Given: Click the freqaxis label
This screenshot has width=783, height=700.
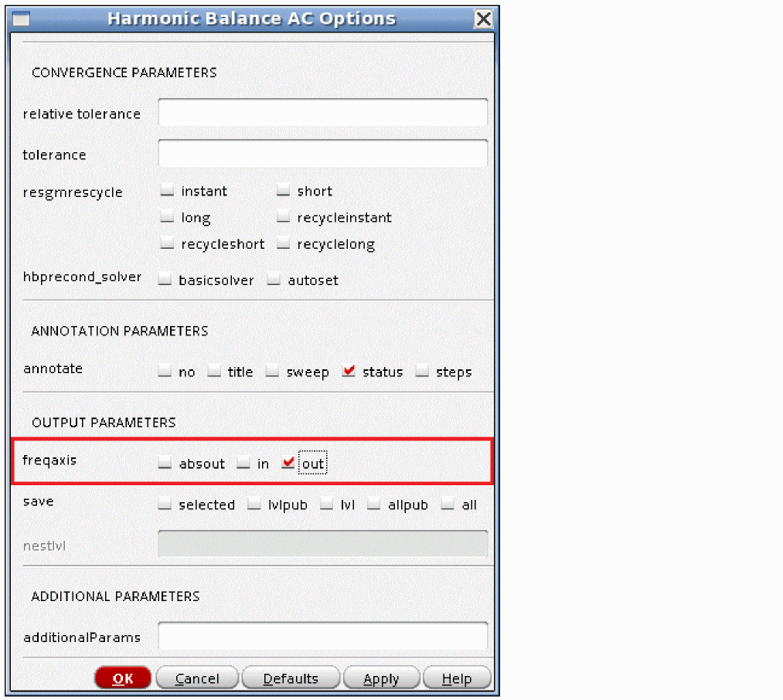Looking at the screenshot, I should [50, 460].
